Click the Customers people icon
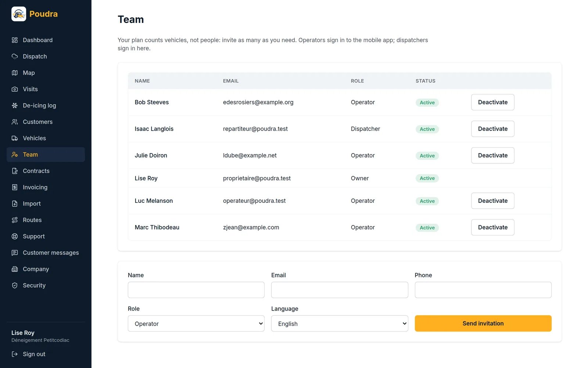Image resolution: width=588 pixels, height=368 pixels. pos(15,122)
